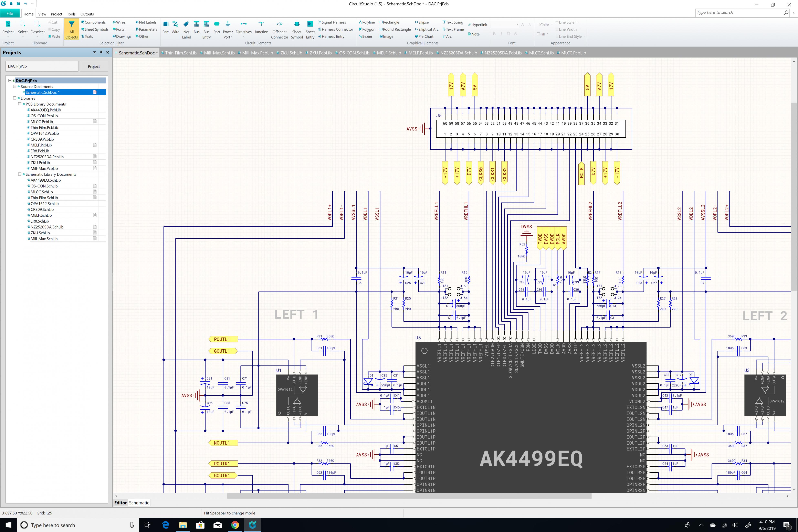Open the Power Port tool
Screen dimensions: 798x532
228,30
